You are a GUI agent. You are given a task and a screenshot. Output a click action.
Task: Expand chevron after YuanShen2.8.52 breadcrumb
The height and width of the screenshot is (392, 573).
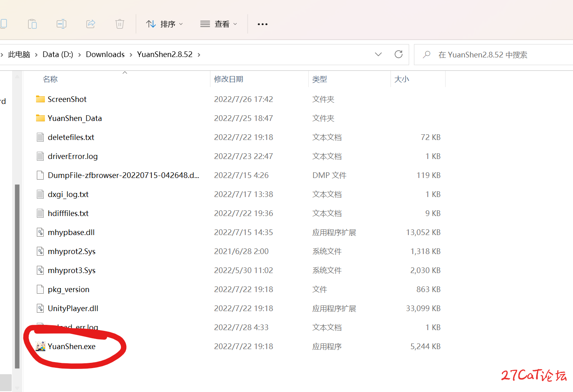pyautogui.click(x=199, y=55)
